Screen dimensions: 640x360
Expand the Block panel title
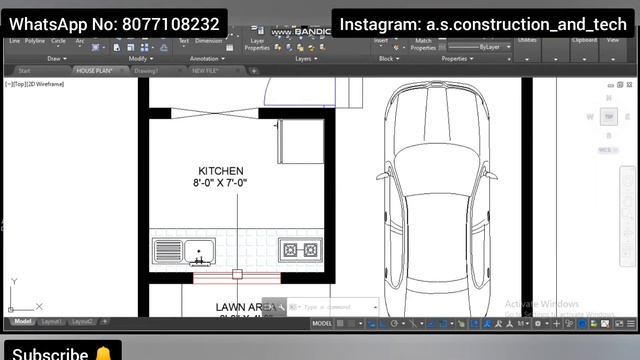point(389,59)
